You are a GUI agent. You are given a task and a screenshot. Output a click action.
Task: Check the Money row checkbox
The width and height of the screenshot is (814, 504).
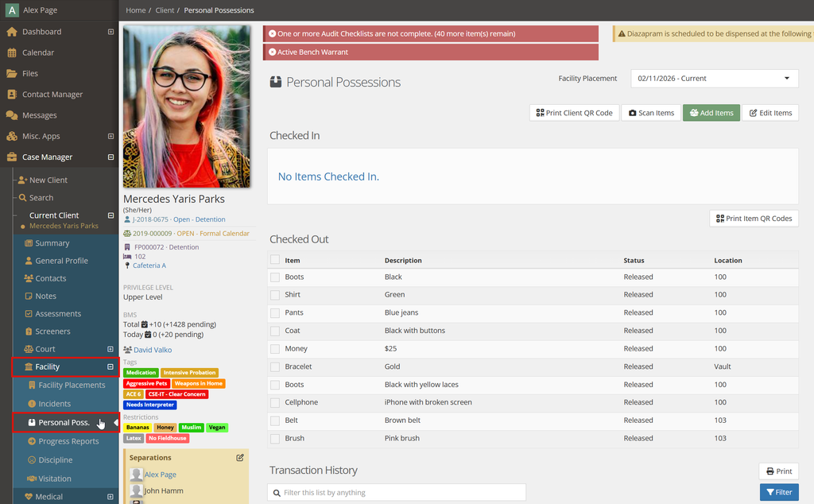pos(275,349)
